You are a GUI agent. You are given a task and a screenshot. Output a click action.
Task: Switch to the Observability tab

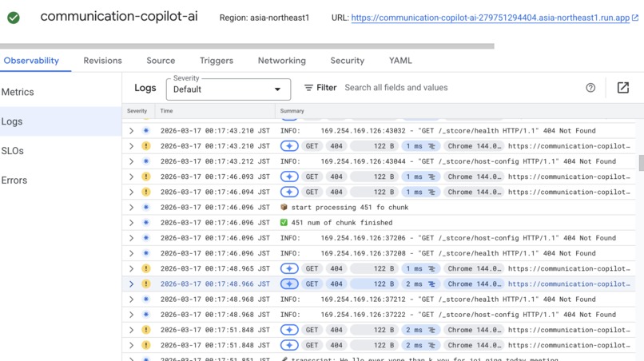31,61
